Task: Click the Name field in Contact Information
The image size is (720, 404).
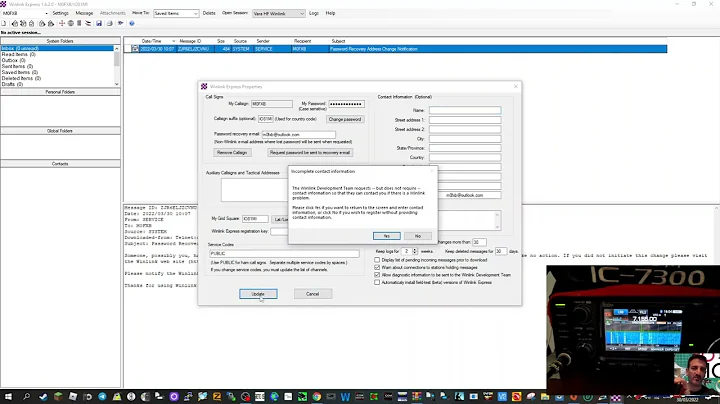Action: 465,110
